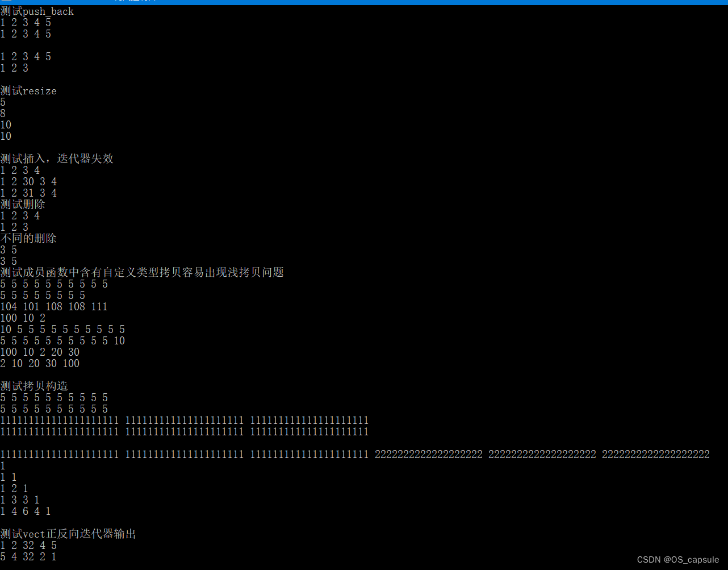Viewport: 728px width, 570px height.
Task: Select the forward output '1 2 32 4 5'
Action: pyautogui.click(x=28, y=546)
